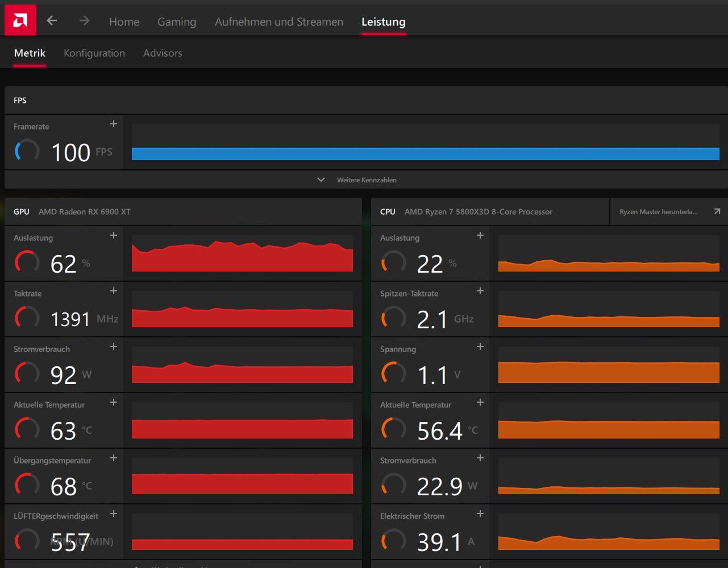Go forward with the right arrow
Screen dimensions: 728x568
84,21
